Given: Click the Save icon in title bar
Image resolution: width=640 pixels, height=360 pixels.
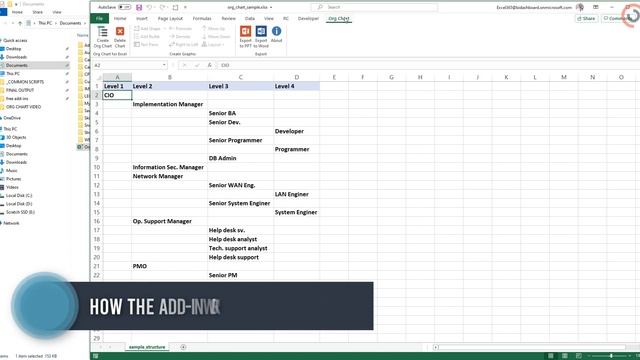Looking at the screenshot, I should pyautogui.click(x=139, y=7).
